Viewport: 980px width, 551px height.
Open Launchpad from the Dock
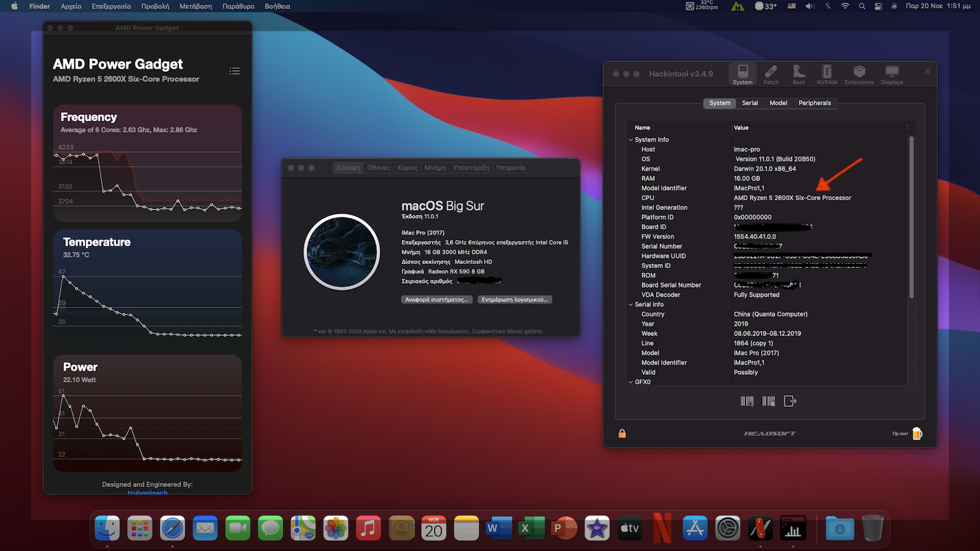(140, 527)
